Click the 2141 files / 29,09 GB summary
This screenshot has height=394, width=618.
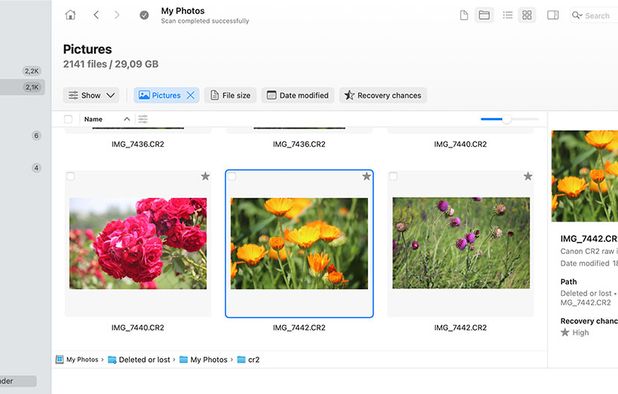click(x=111, y=64)
